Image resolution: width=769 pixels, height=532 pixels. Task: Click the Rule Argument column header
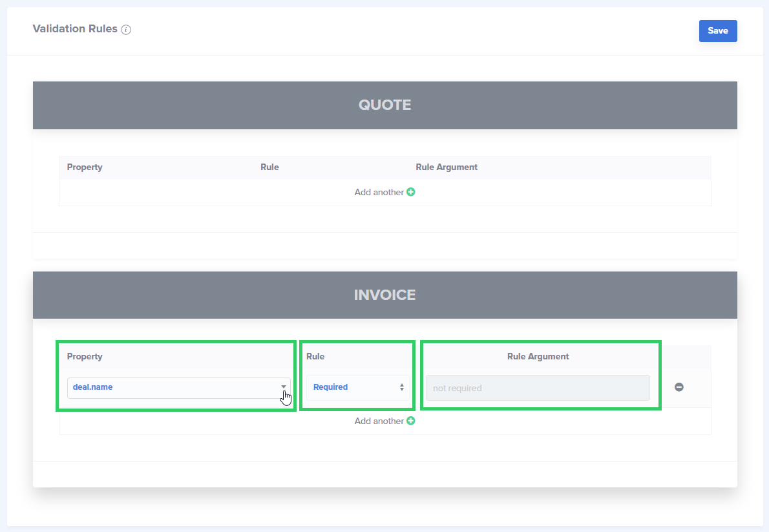point(540,356)
